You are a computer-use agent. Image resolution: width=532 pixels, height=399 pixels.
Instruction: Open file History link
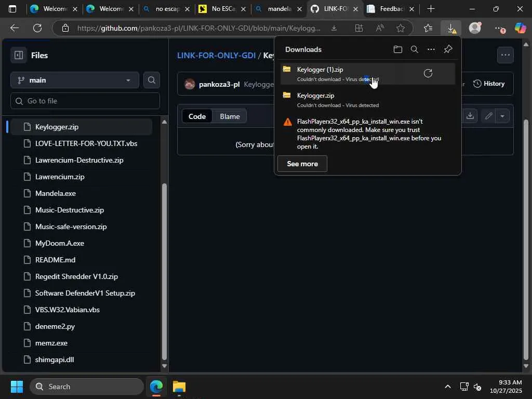(488, 84)
